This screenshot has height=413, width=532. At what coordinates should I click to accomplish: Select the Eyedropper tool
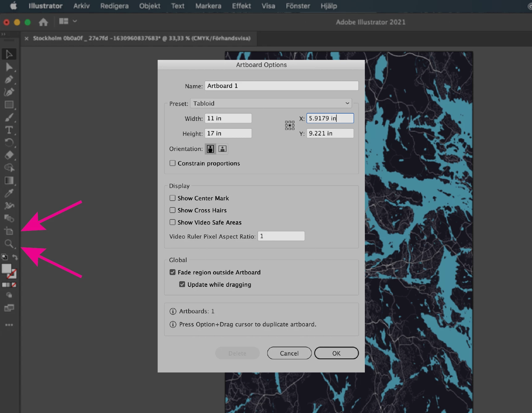(x=9, y=193)
